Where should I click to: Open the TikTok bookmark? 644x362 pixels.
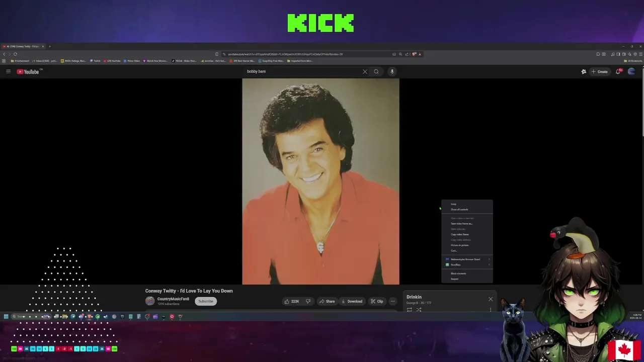tap(184, 61)
